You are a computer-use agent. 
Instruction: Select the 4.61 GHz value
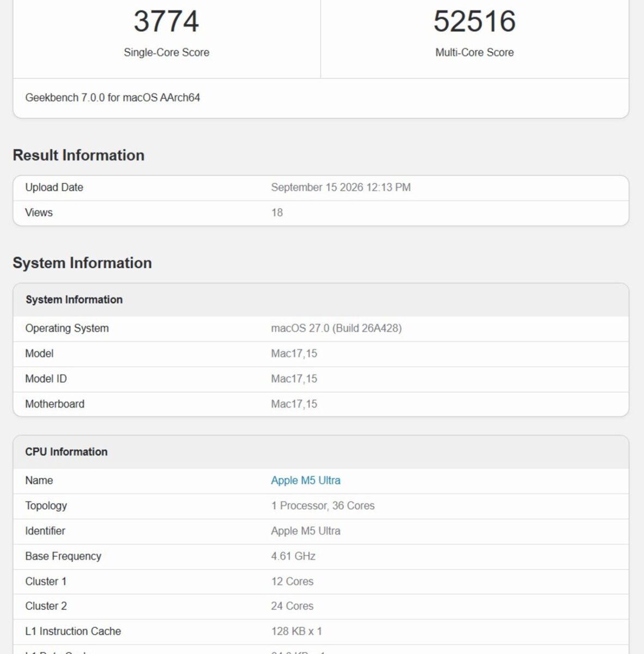tap(293, 556)
